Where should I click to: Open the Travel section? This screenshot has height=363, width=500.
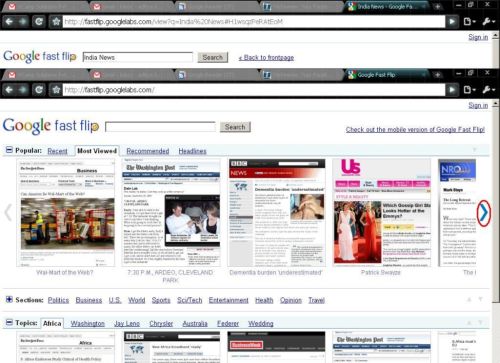[x=316, y=300]
